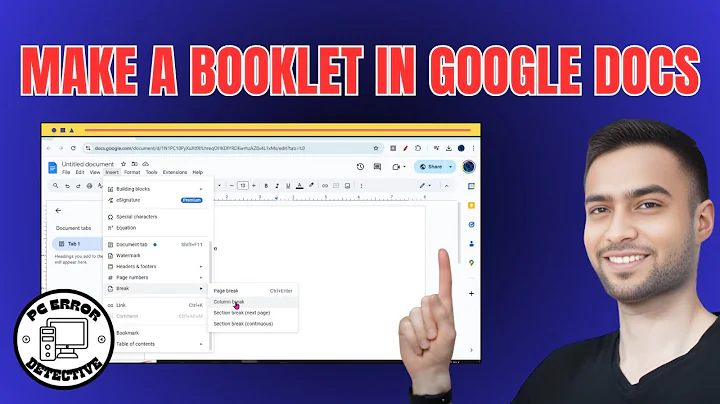The width and height of the screenshot is (720, 404).
Task: Open the Format menu
Action: tap(132, 172)
